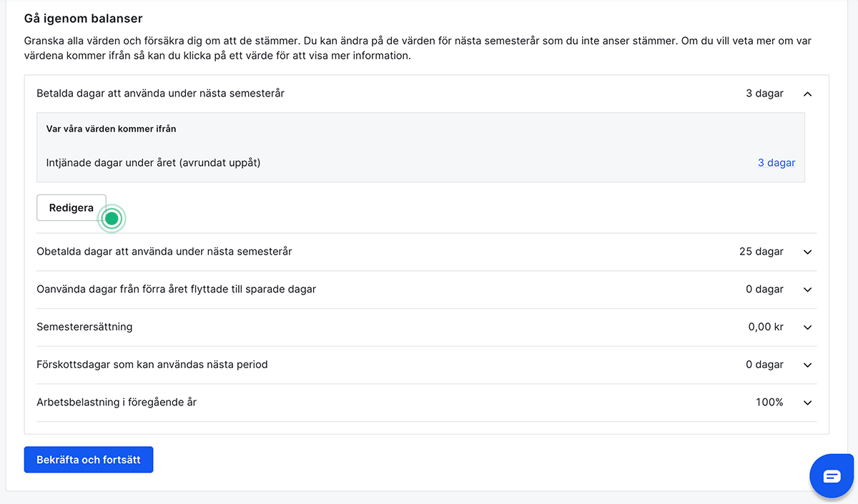Expand the Arbetsbelastning chevron
Viewport: 858px width, 504px height.
pyautogui.click(x=807, y=402)
